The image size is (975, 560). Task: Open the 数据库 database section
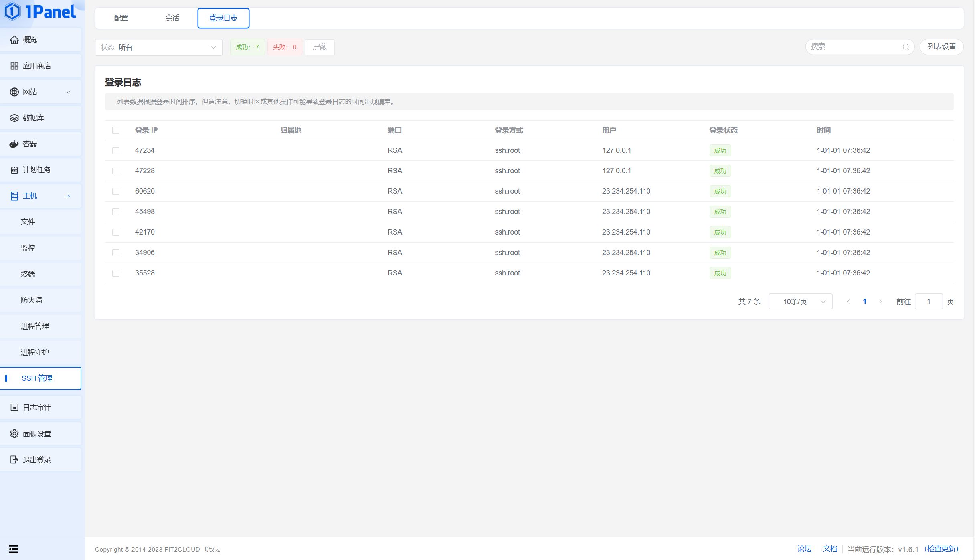click(x=33, y=118)
